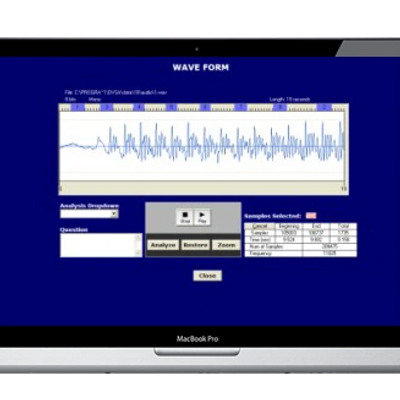
Task: Click the Restore button
Action: point(196,245)
